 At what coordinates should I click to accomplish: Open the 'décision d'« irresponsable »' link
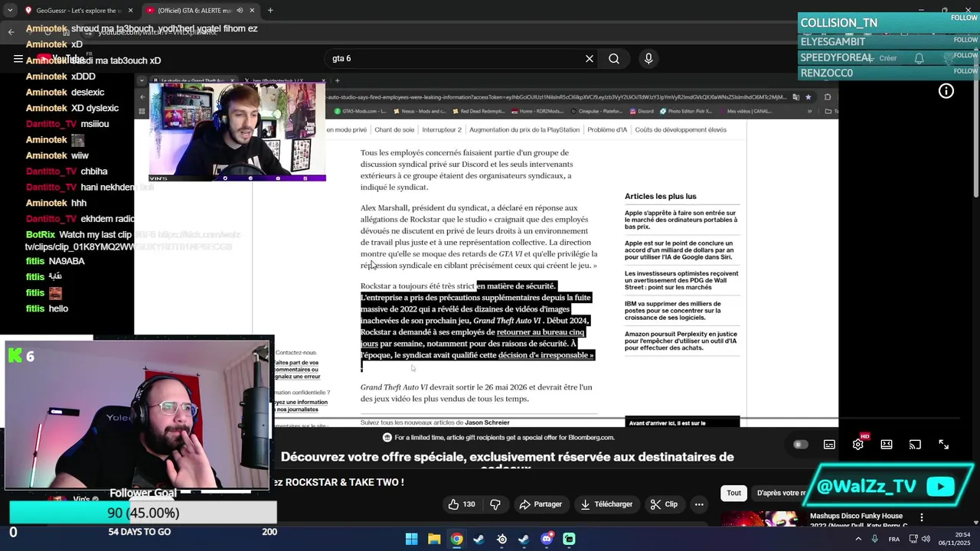pyautogui.click(x=546, y=355)
